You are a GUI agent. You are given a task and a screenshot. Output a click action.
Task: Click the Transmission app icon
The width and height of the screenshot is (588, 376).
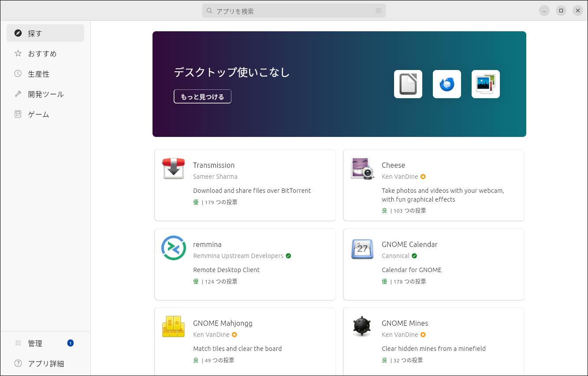(174, 169)
